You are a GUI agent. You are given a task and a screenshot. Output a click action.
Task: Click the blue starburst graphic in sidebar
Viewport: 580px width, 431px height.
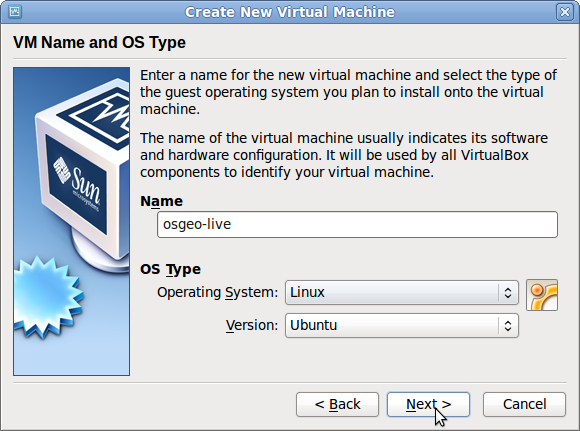(48, 297)
